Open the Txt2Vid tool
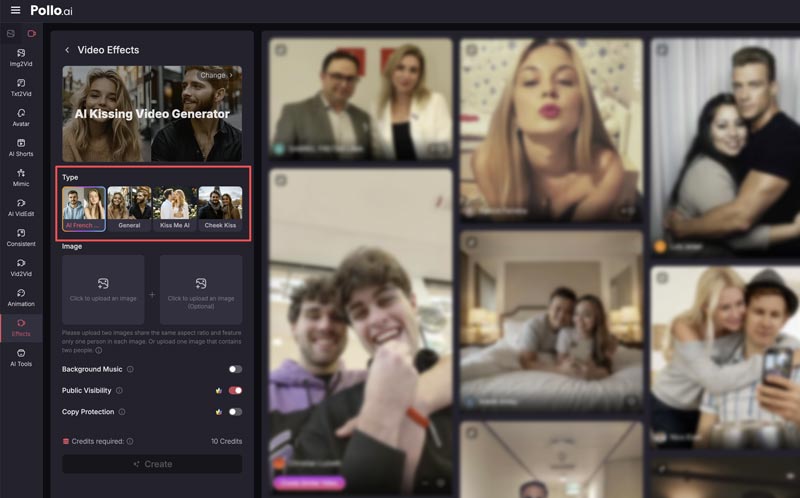The height and width of the screenshot is (498, 800). click(21, 88)
